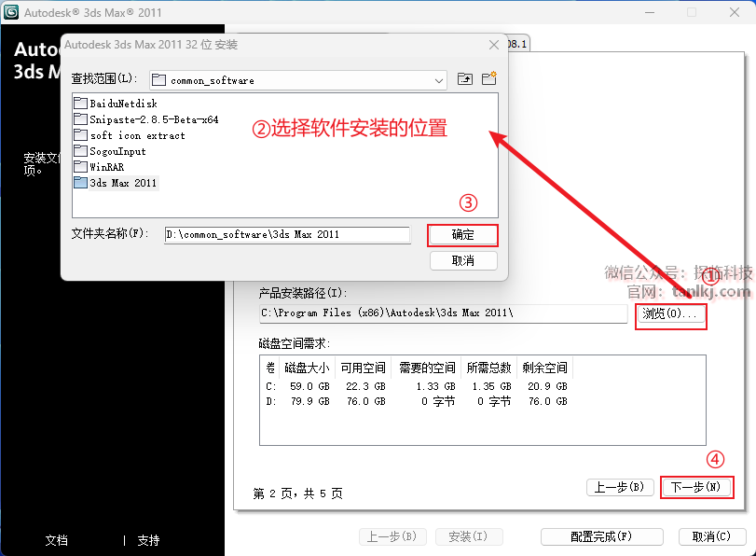The image size is (756, 556).
Task: Click the 3ds Max 2011 folder icon
Action: pyautogui.click(x=80, y=183)
